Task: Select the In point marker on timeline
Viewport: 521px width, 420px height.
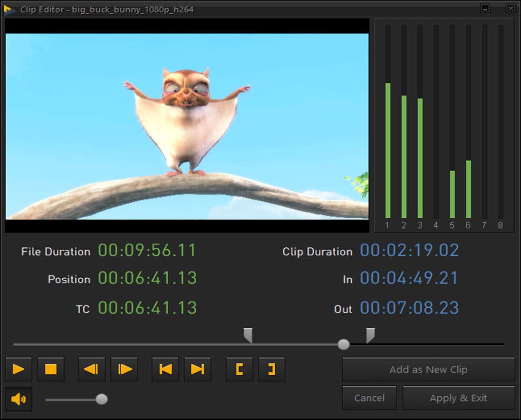Action: pyautogui.click(x=248, y=335)
